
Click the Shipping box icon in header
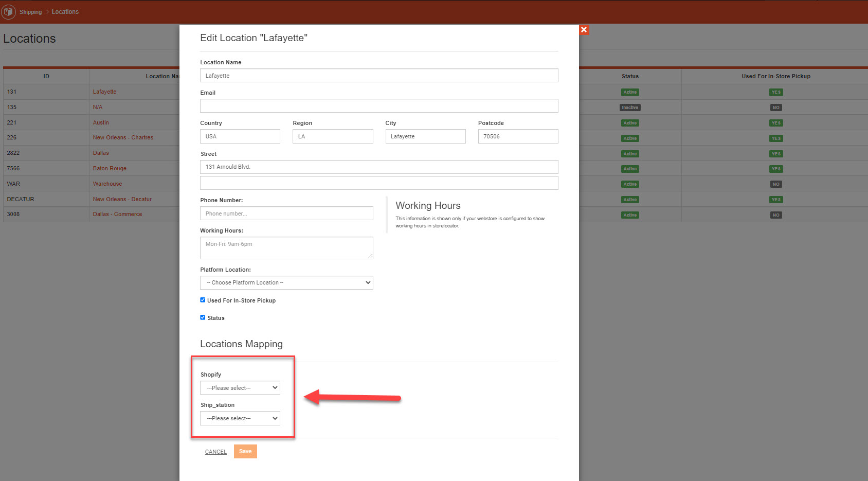(9, 12)
